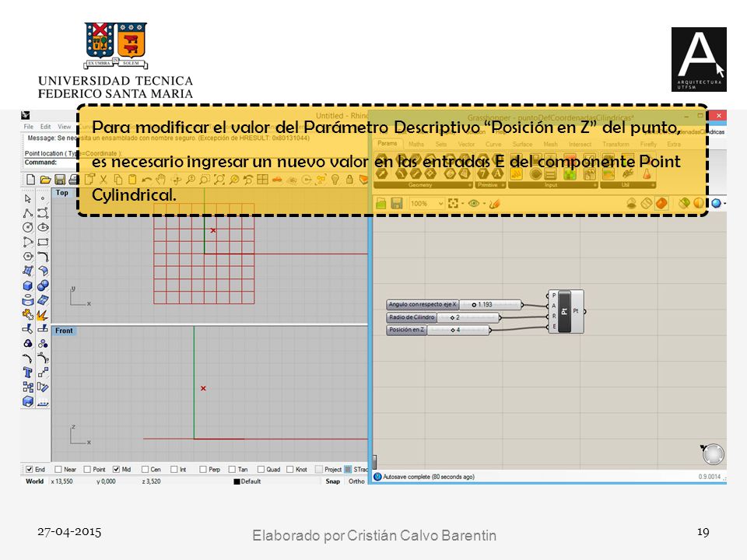Click the Pt output grip of component
Viewport: 747px width, 560px height.
(x=584, y=311)
